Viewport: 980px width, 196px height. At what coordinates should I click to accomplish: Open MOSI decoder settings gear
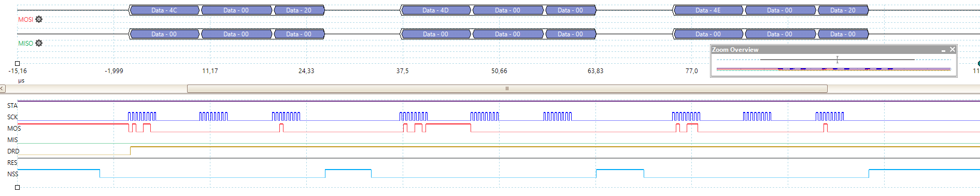click(39, 19)
